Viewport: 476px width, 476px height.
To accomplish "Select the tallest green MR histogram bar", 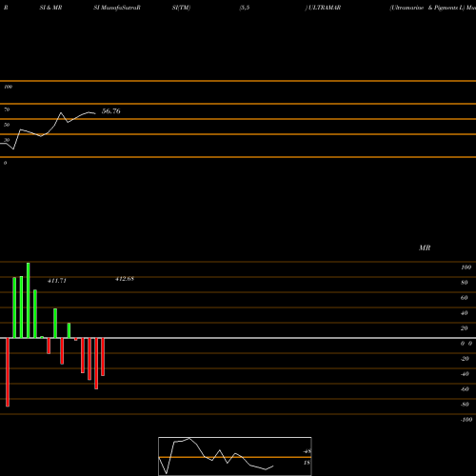I will (x=29, y=300).
